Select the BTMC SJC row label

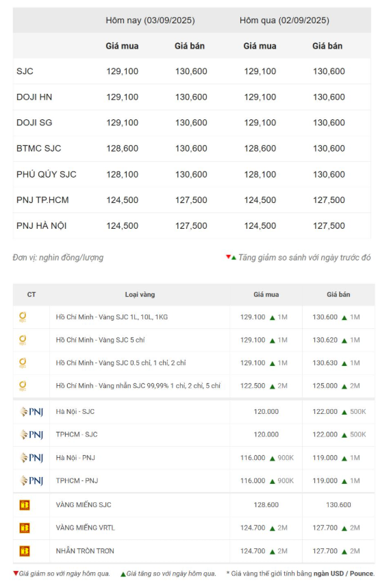pos(38,149)
